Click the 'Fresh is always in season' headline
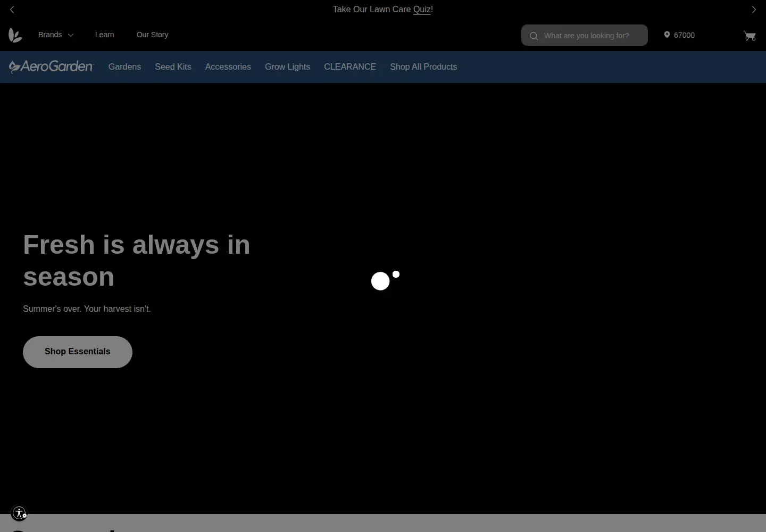The width and height of the screenshot is (766, 532). (137, 261)
